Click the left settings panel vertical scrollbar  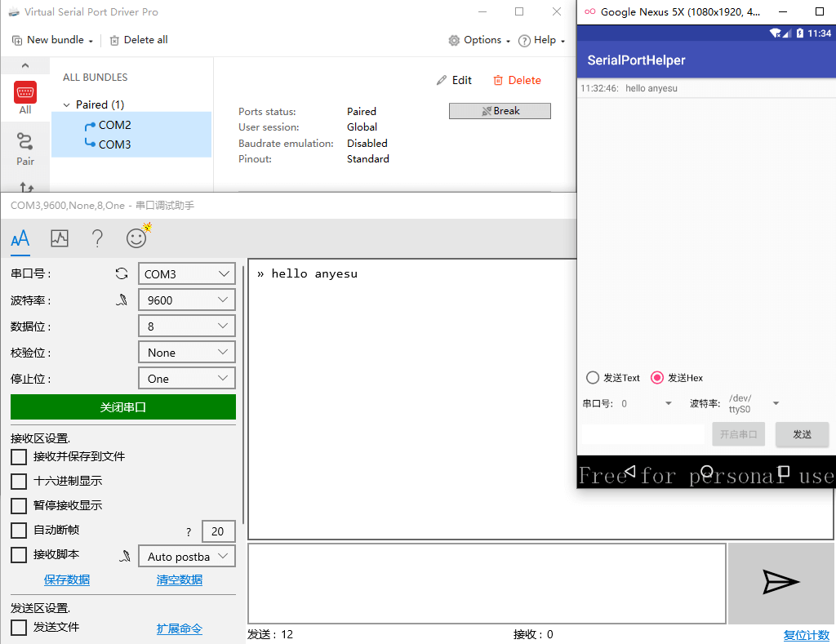[242, 394]
